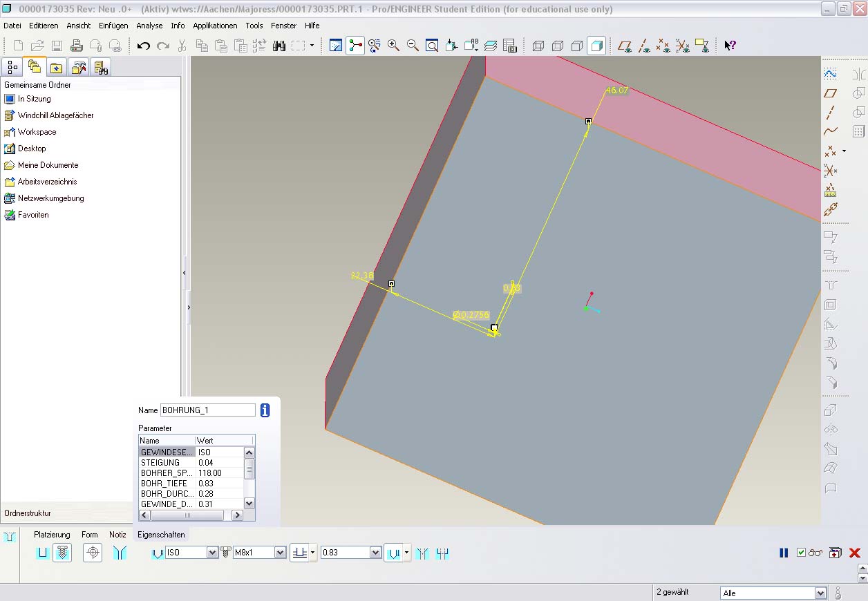Click the parameter table horizontal scrollbar

pyautogui.click(x=187, y=515)
